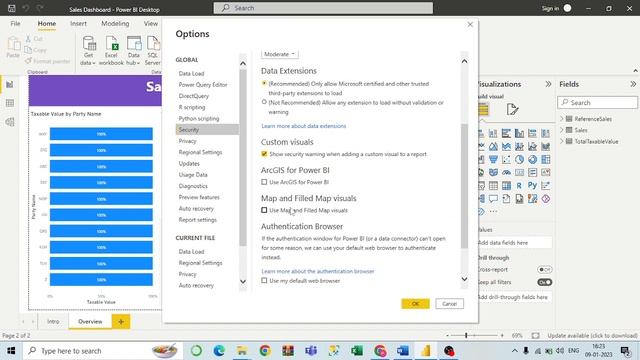Choose the Scatter chart visual icon

tap(506, 159)
